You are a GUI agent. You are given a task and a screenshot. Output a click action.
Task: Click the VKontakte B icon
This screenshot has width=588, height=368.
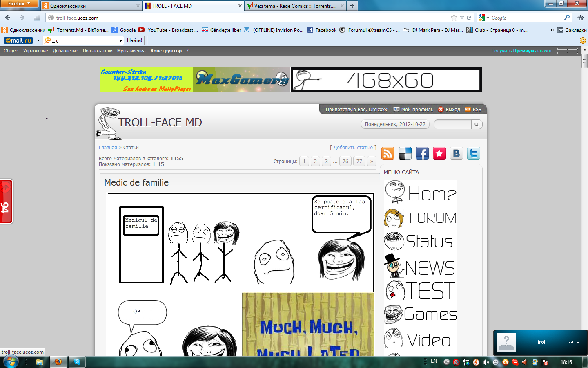point(457,153)
